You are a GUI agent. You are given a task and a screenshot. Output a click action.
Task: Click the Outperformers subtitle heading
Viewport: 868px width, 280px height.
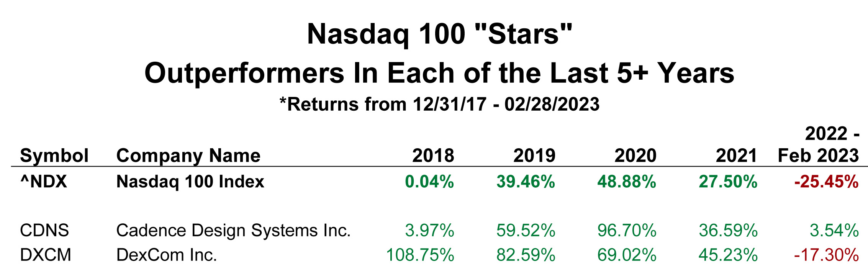point(439,73)
